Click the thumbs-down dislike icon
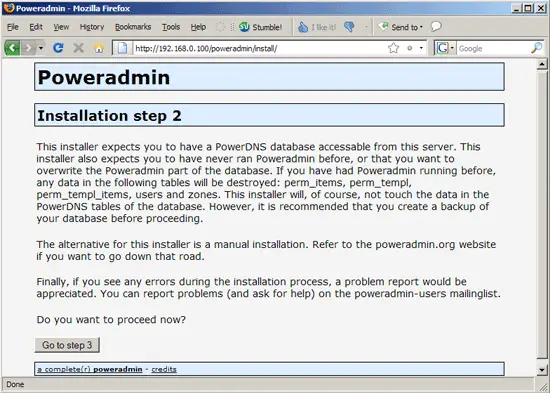Image resolution: width=550 pixels, height=393 pixels. click(349, 27)
